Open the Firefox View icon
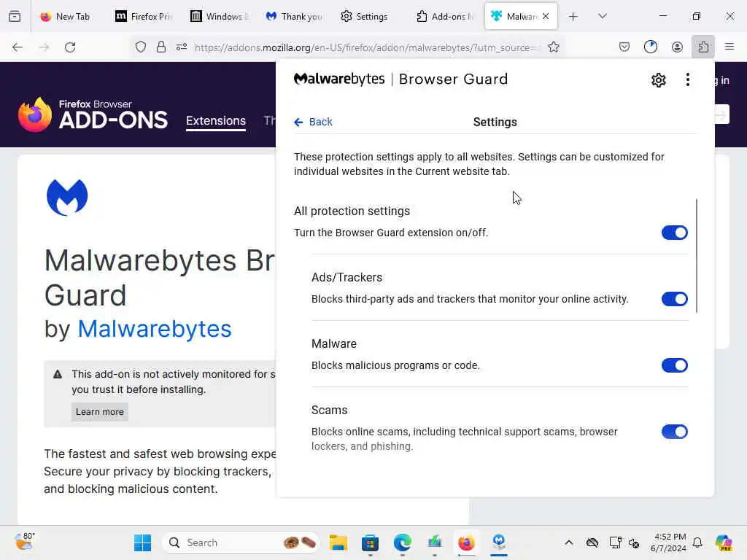 click(x=15, y=17)
